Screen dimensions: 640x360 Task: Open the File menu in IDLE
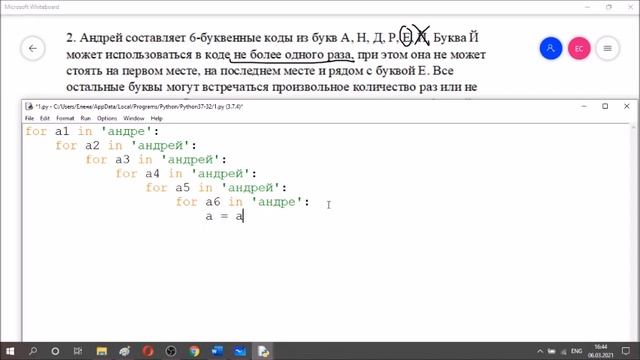click(x=29, y=118)
